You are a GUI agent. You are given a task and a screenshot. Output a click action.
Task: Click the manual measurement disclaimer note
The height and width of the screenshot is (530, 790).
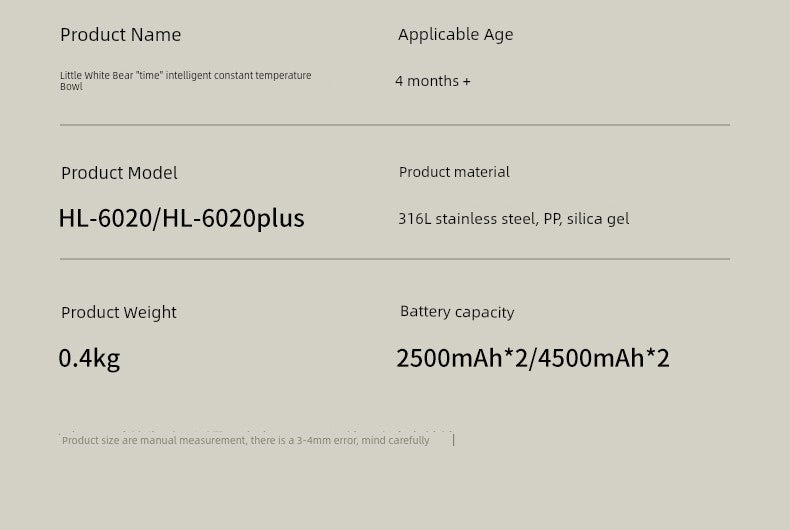click(245, 440)
